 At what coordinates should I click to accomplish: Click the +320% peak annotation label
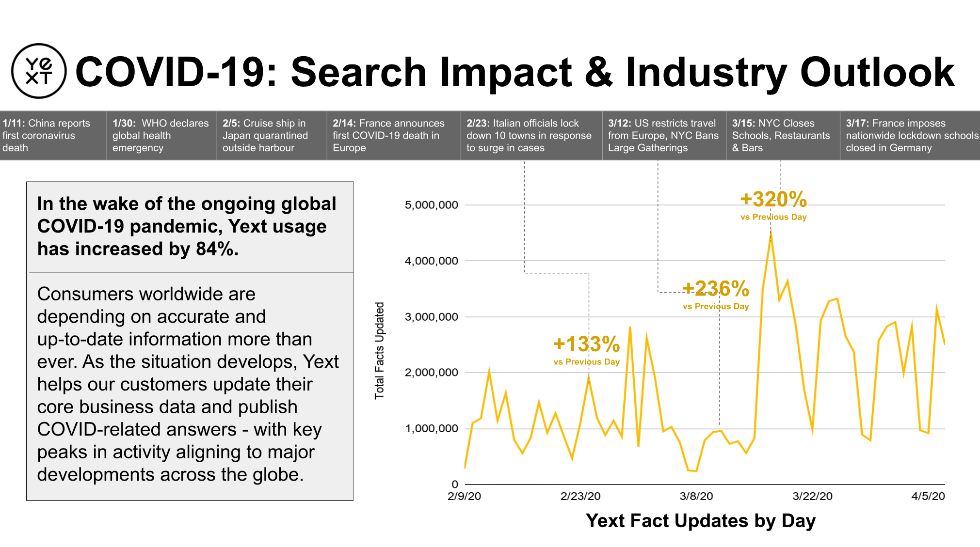[773, 205]
